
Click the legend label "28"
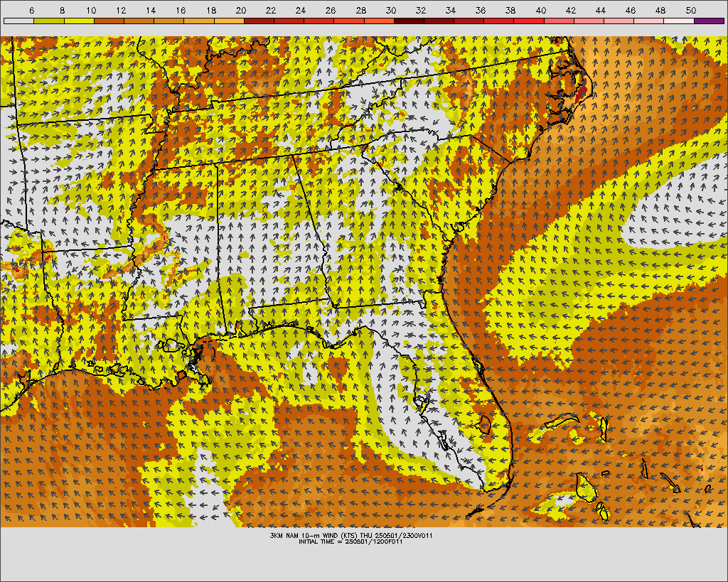tap(360, 10)
